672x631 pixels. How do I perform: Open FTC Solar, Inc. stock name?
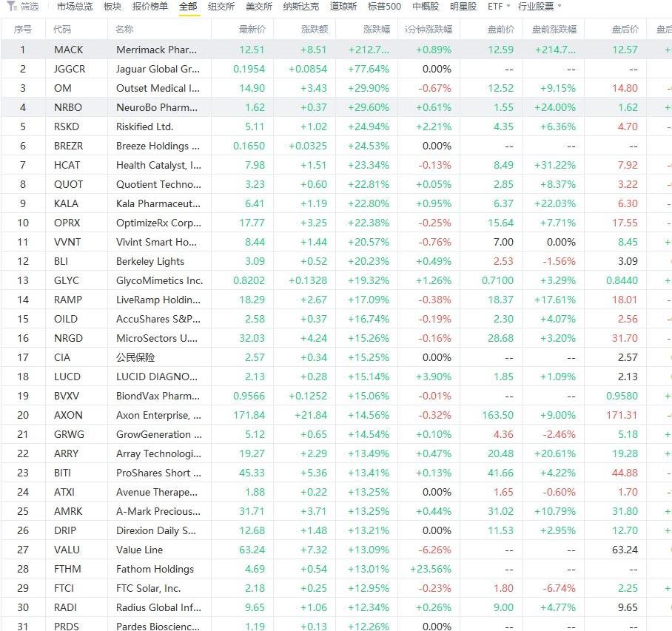click(148, 589)
